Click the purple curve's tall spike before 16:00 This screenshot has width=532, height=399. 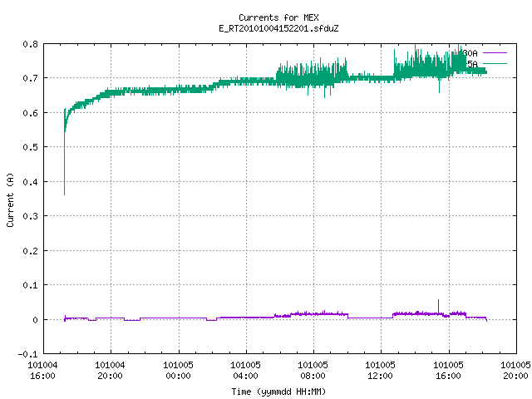[x=438, y=306]
